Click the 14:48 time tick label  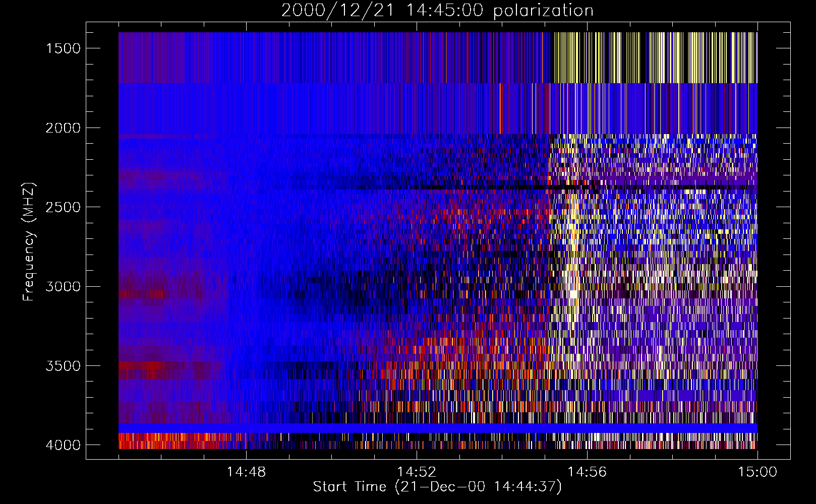[246, 472]
